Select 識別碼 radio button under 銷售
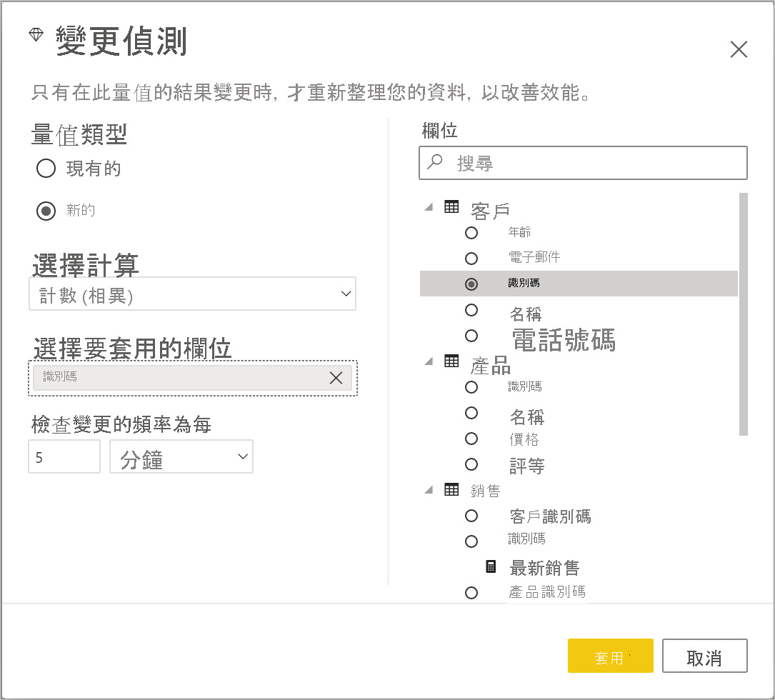Image resolution: width=775 pixels, height=700 pixels. pyautogui.click(x=471, y=541)
